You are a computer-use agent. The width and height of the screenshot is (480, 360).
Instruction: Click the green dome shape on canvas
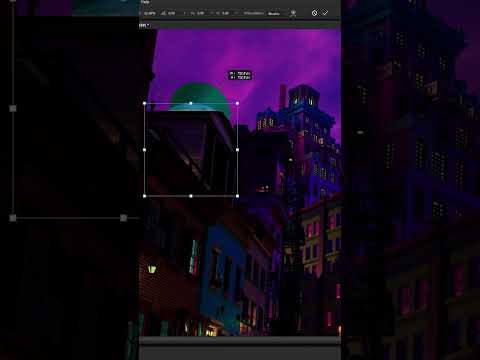click(x=199, y=95)
